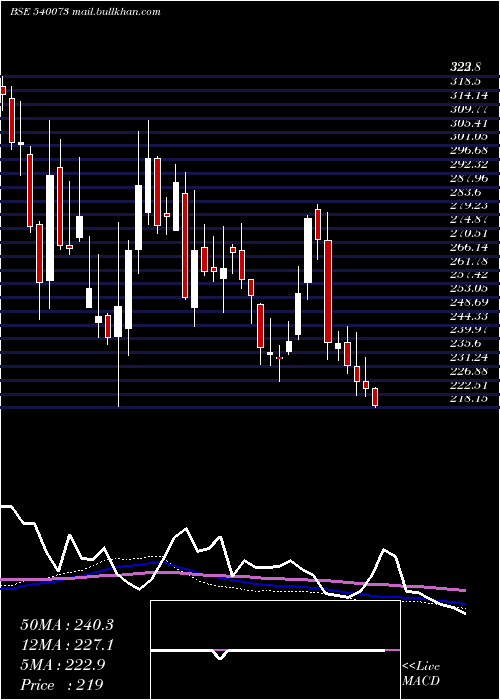The image size is (500, 700).
Task: Click the 239.97 price axis label
Action: click(x=469, y=329)
